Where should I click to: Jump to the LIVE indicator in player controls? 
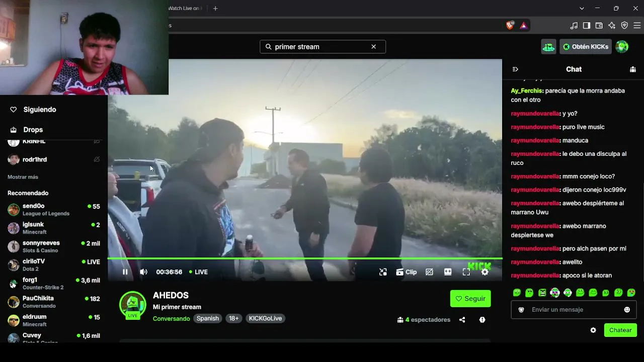click(x=198, y=272)
